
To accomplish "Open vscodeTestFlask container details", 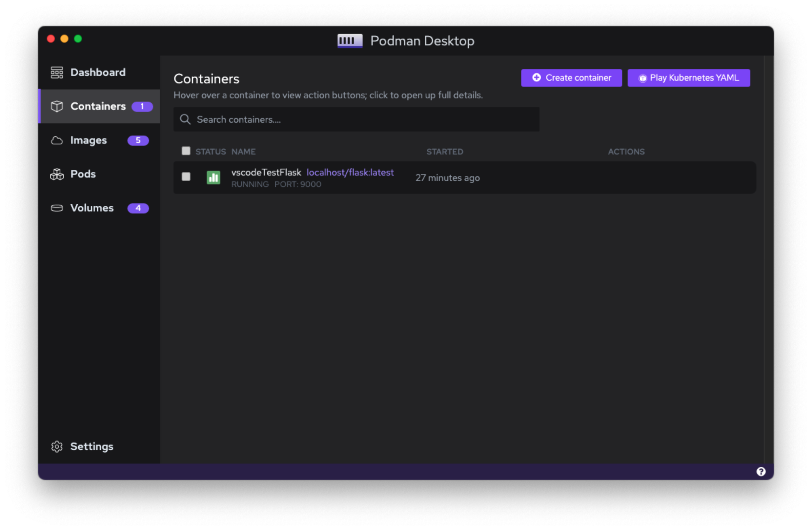I will click(x=266, y=172).
